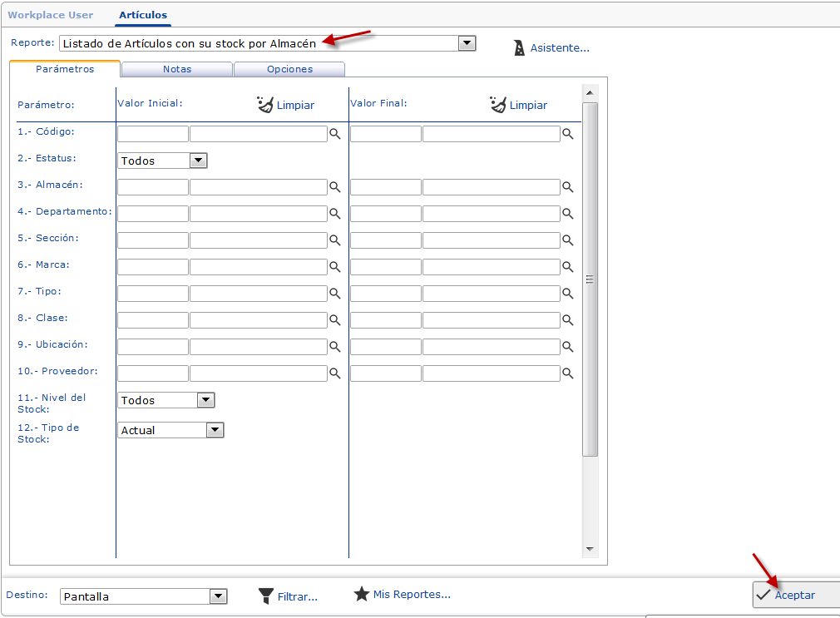Click the Aceptar button
The width and height of the screenshot is (840, 618).
point(794,595)
